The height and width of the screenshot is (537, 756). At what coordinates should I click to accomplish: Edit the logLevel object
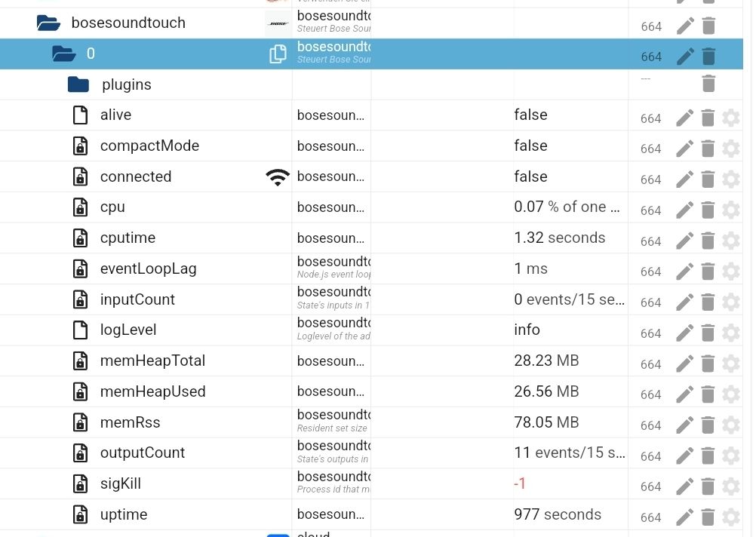tap(684, 333)
